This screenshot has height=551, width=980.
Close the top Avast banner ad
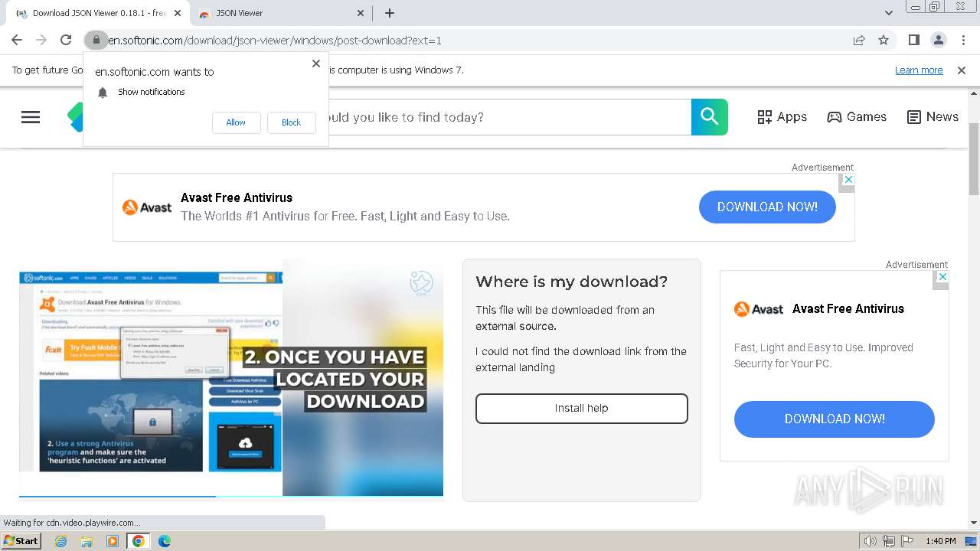[847, 178]
